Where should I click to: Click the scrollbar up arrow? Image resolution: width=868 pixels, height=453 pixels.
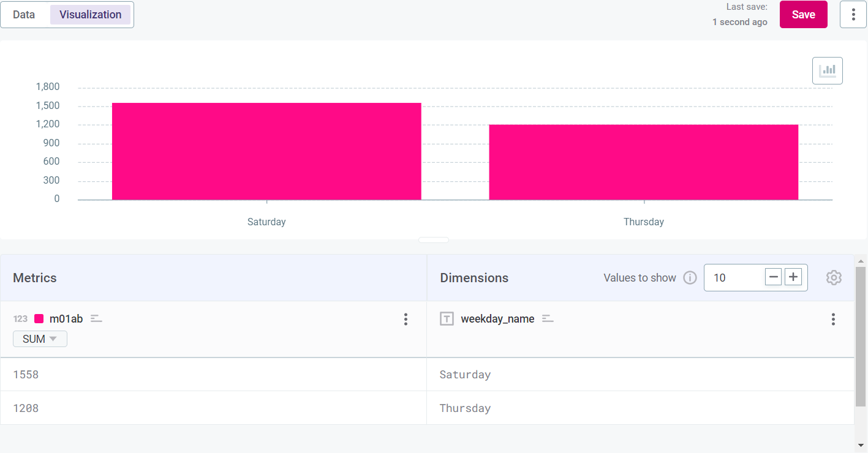click(x=861, y=261)
